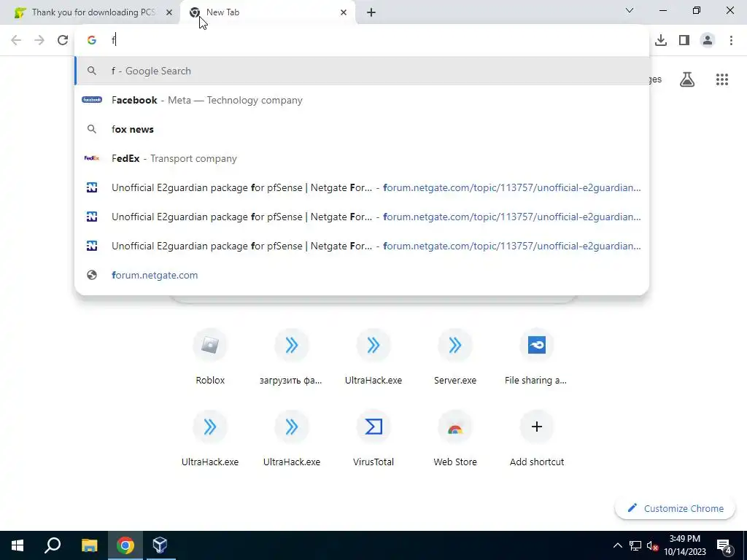The width and height of the screenshot is (747, 560).
Task: Click the muted volume tray icon
Action: 652,545
